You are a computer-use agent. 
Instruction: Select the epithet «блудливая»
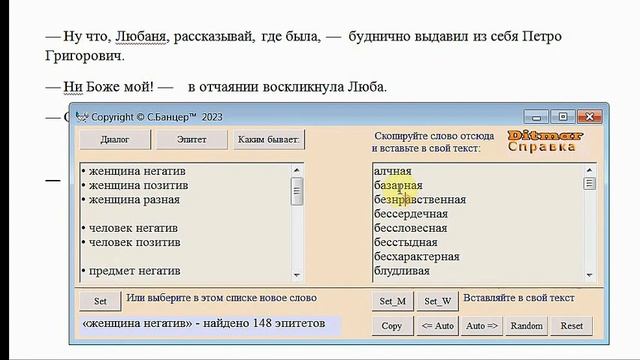click(x=402, y=271)
